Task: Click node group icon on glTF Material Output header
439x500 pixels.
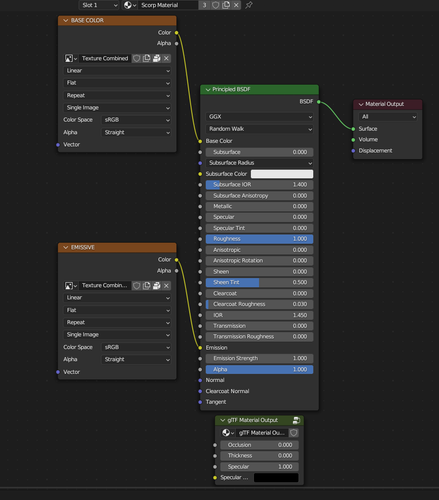Action: point(296,420)
